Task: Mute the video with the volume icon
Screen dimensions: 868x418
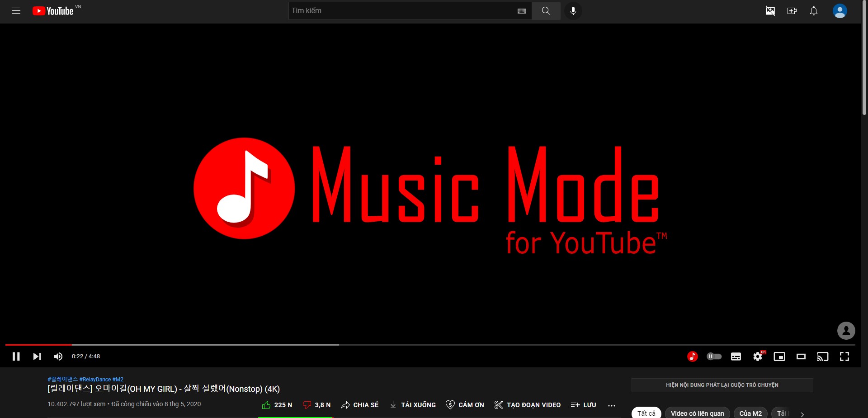Action: tap(58, 356)
